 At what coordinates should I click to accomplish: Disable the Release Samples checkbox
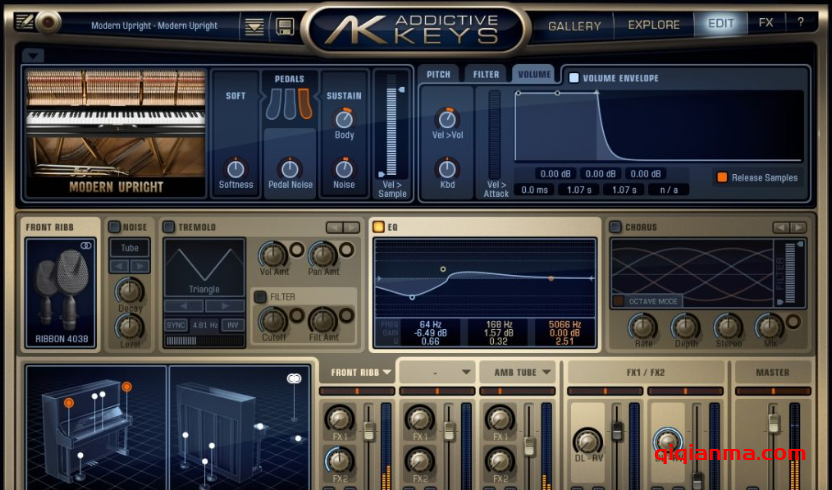[x=722, y=177]
